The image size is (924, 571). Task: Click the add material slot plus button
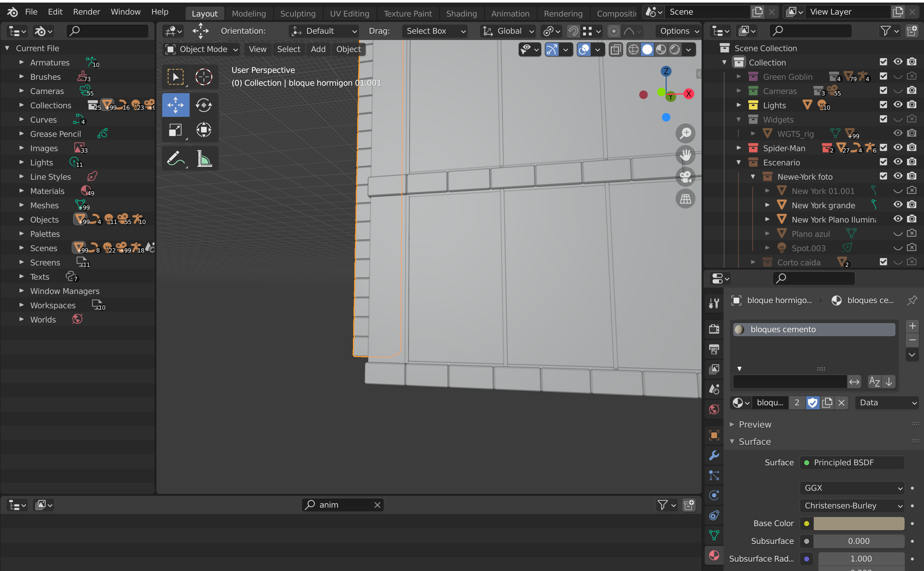point(912,326)
